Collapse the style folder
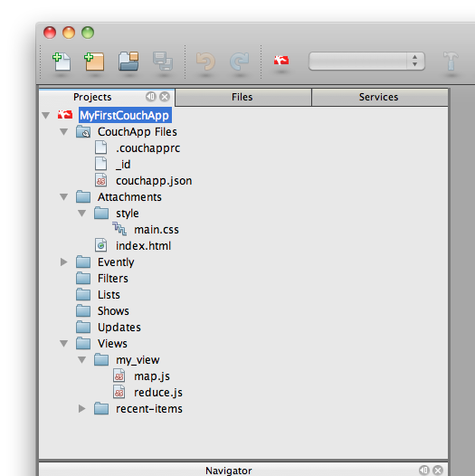 click(82, 213)
